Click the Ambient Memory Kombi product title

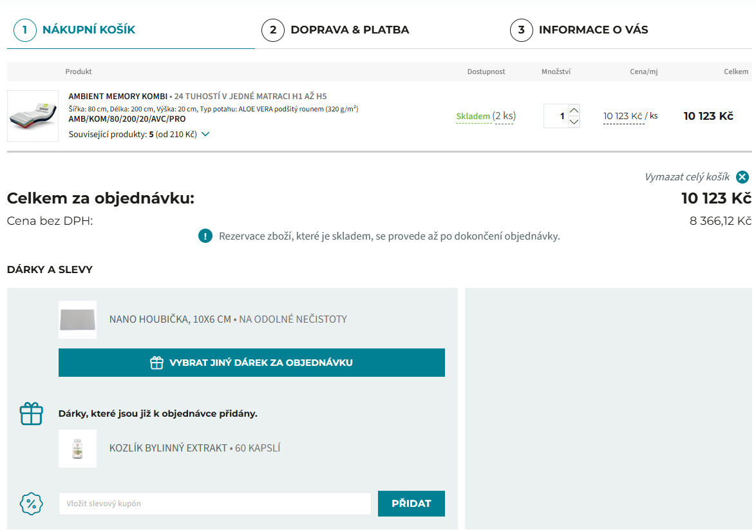(118, 97)
